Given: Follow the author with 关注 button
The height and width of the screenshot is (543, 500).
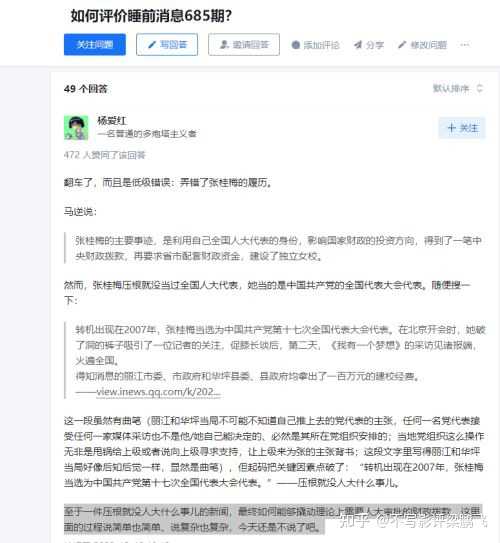Looking at the screenshot, I should coord(462,128).
